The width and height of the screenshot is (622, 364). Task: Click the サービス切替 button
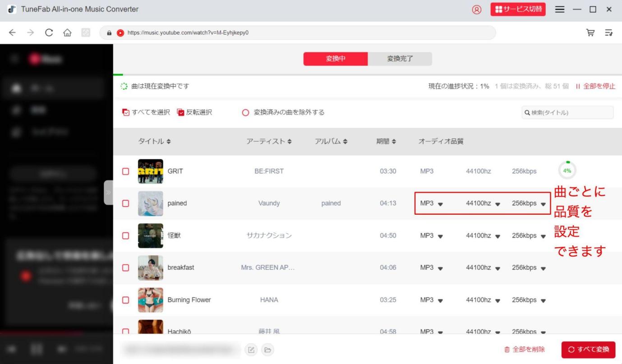point(518,9)
